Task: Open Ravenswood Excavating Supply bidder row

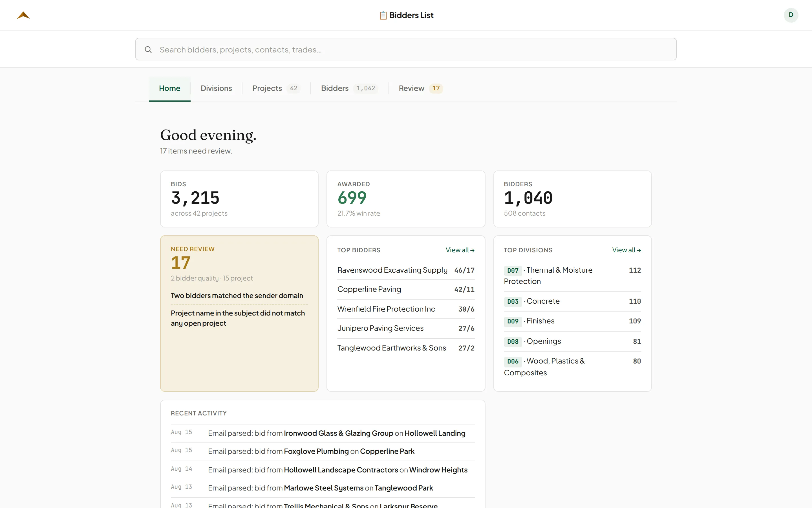Action: click(406, 270)
